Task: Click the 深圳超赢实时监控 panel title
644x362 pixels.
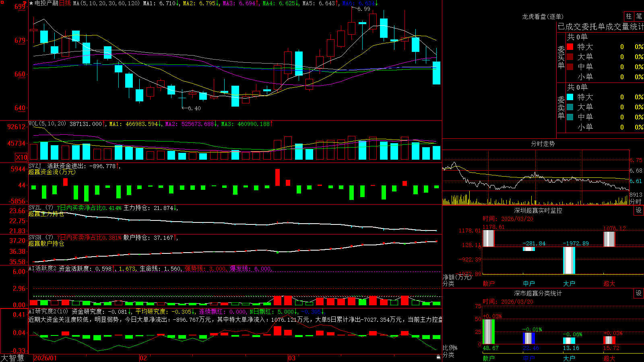Action: [x=538, y=210]
